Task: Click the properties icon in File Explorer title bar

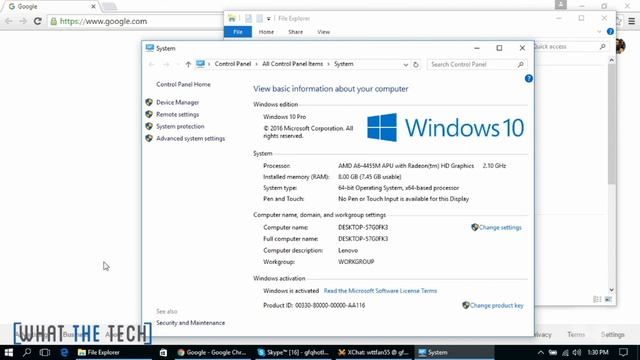Action: [x=248, y=18]
